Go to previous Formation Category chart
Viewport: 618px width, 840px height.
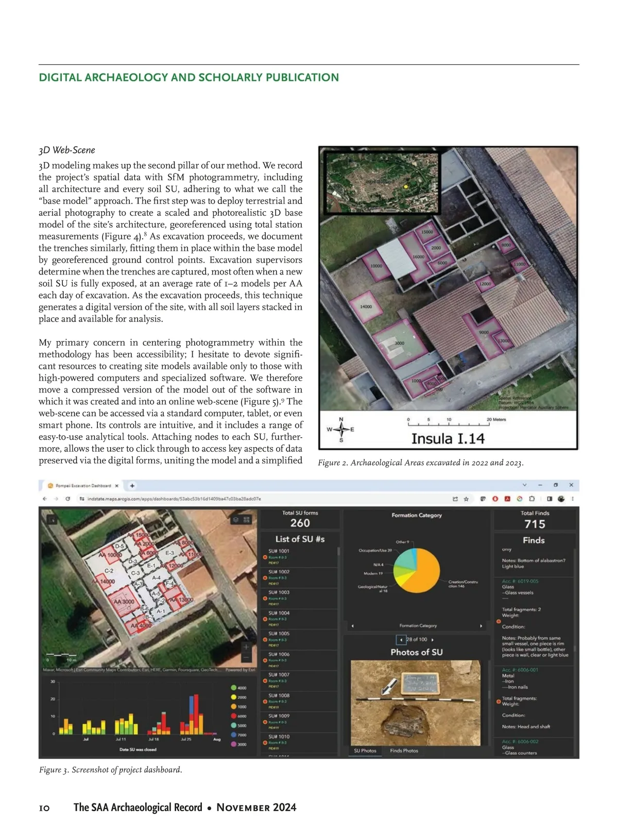[x=352, y=626]
